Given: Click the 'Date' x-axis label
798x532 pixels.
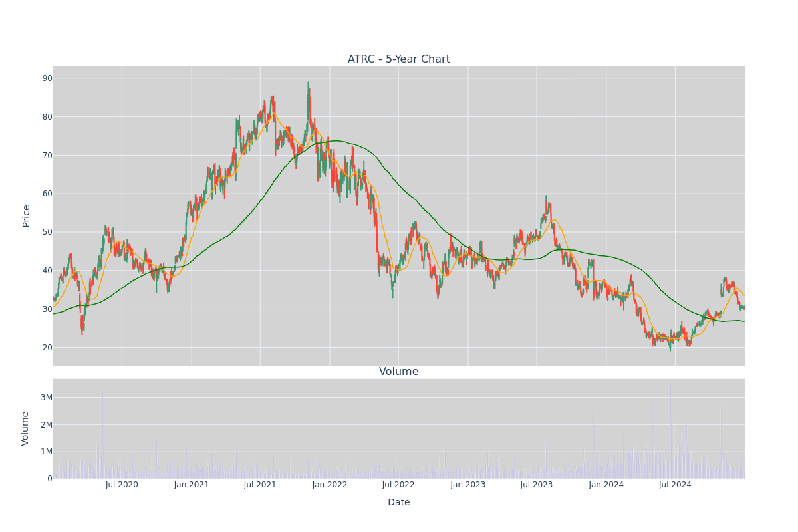Looking at the screenshot, I should (x=398, y=502).
